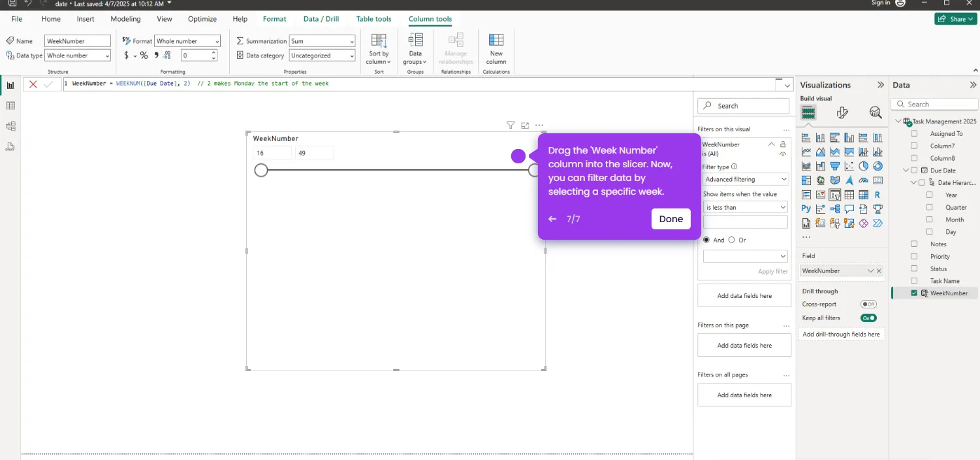Select the gauge visual
Screen dimensions: 980x460
click(864, 180)
